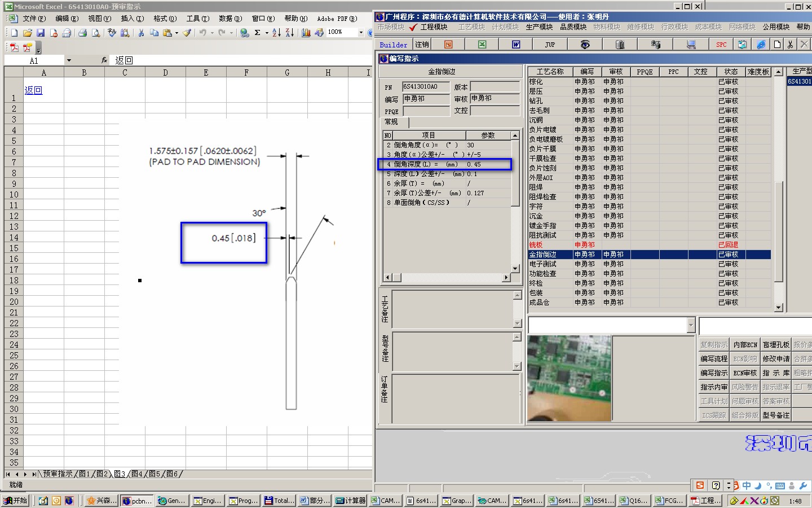Viewport: 812px width, 508px height.
Task: Click the Builder button
Action: point(394,45)
